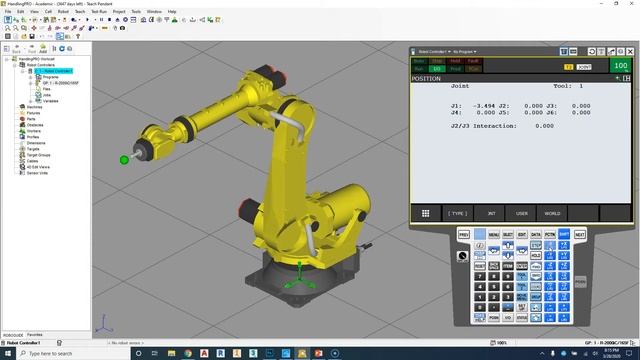This screenshot has width=640, height=360.
Task: Click the red center-view crosshair icon
Action: 34,28
